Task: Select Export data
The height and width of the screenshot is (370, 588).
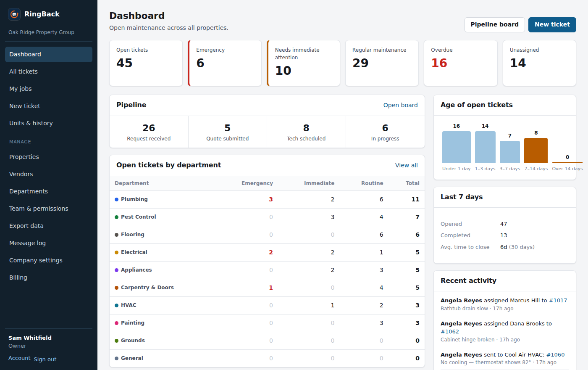Action: [49, 226]
